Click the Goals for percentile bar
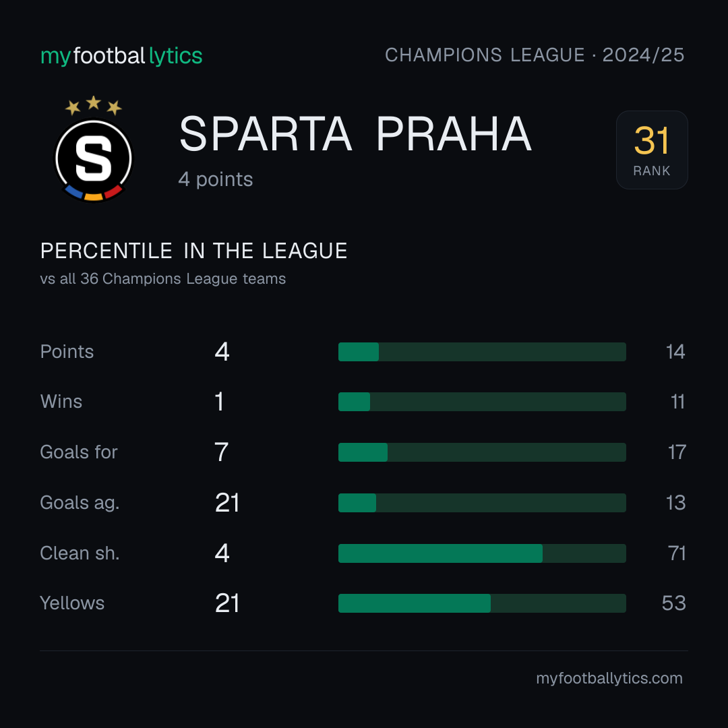Image resolution: width=728 pixels, height=728 pixels. (x=482, y=452)
